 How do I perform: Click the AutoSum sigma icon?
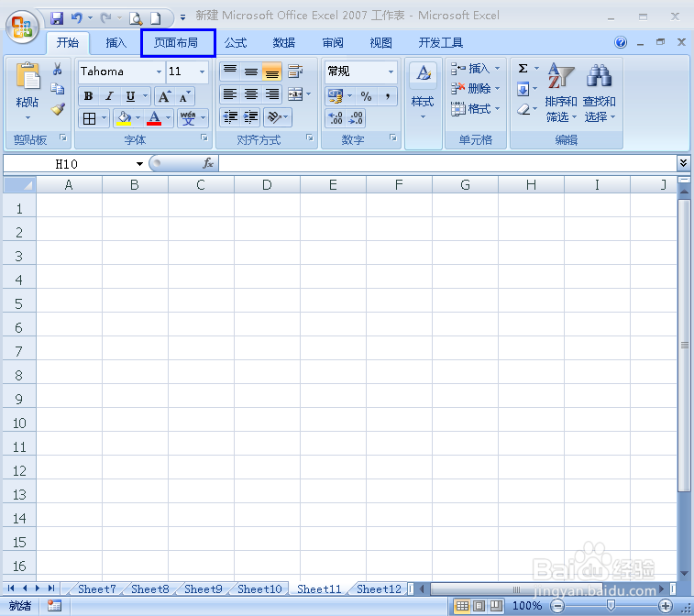(523, 69)
